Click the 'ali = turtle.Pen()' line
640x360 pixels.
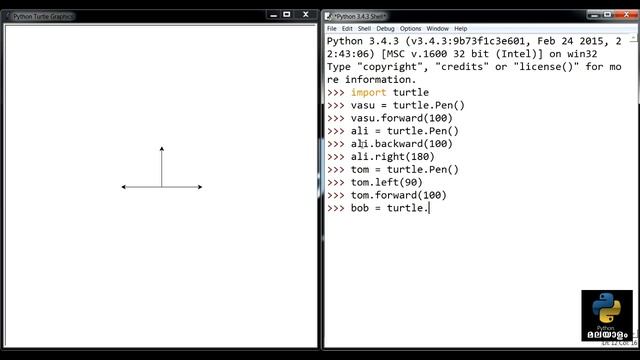404,131
